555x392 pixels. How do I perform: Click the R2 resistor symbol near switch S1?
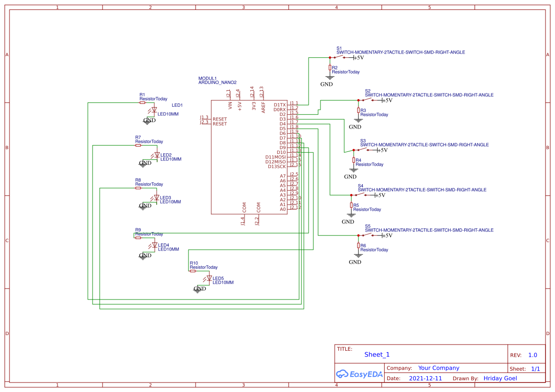point(329,68)
